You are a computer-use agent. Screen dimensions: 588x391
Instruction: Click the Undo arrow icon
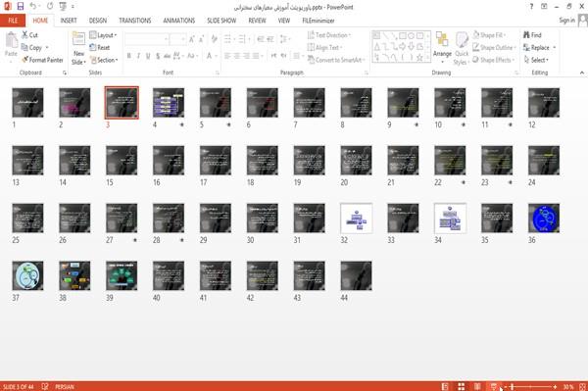click(x=33, y=6)
